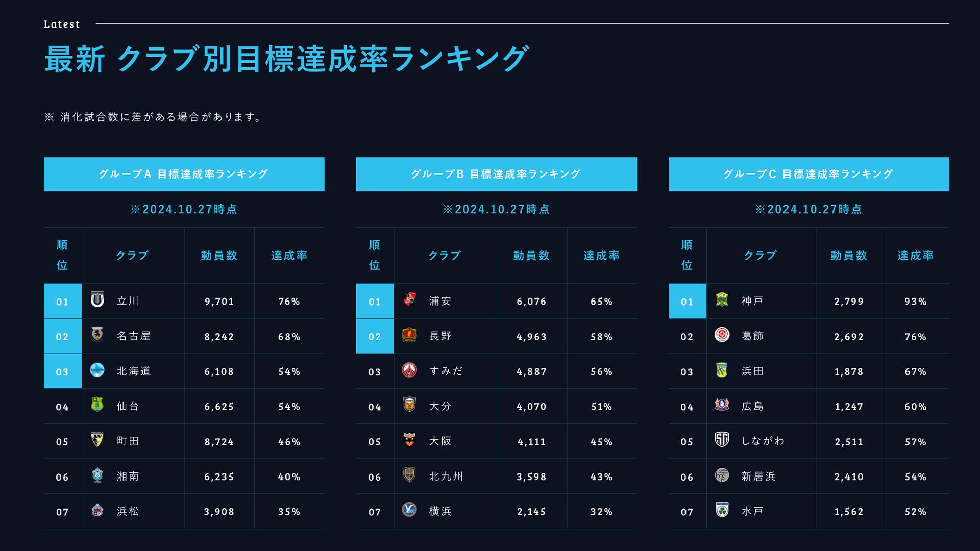Screen dimensions: 980x551
Task: Click the しながわ club crest icon
Action: point(722,440)
